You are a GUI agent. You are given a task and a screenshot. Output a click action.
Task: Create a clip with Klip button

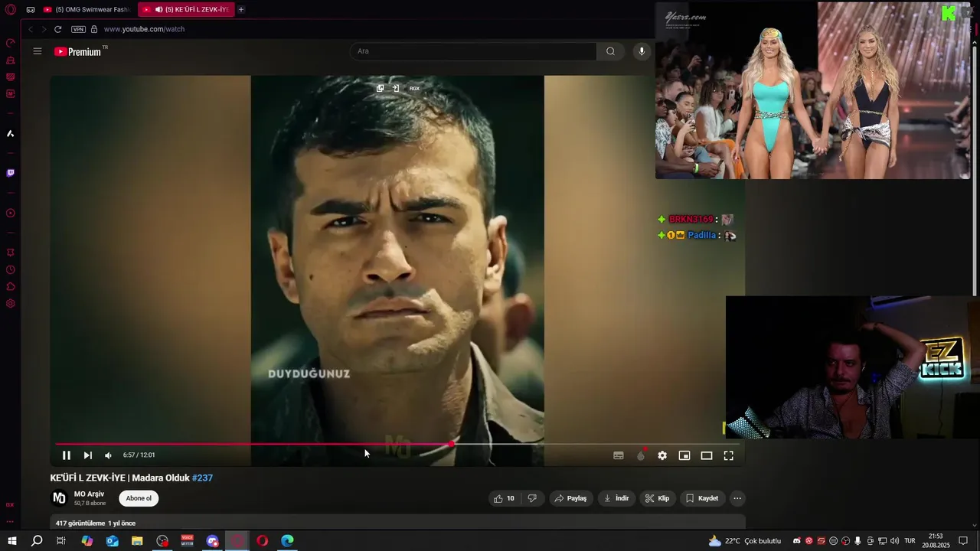point(657,498)
